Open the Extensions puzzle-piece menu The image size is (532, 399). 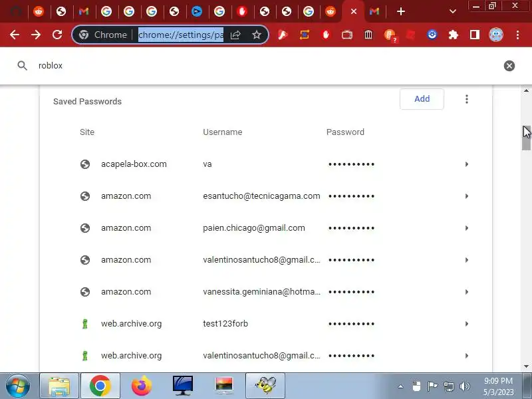coord(454,35)
